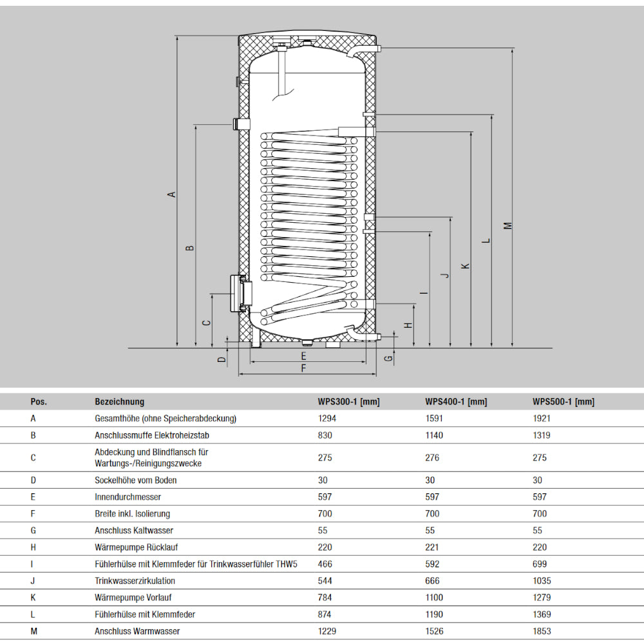Click the value 1853 for WPS500-1

pos(542,631)
